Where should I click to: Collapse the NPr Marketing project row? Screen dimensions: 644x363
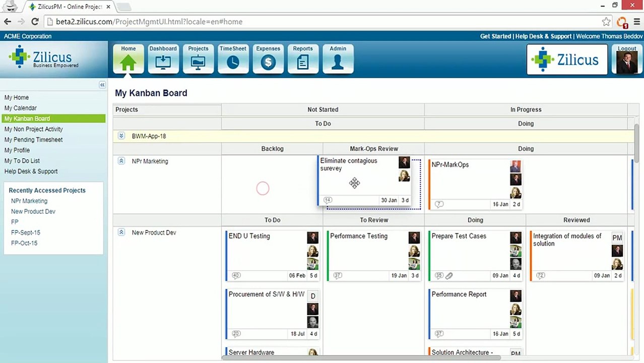[121, 161]
